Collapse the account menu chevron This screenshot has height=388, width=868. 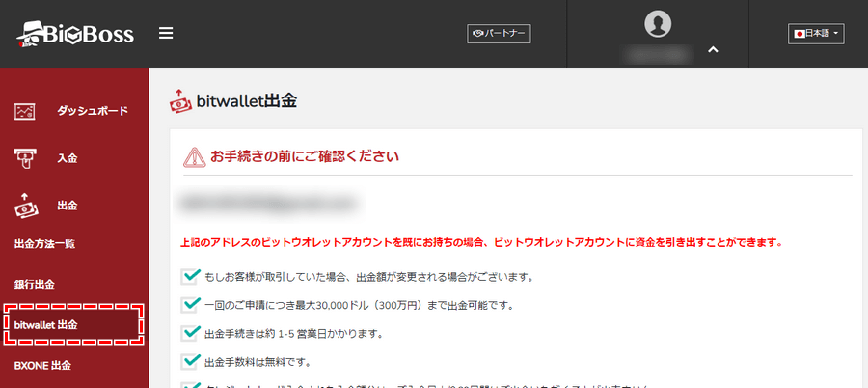point(713,50)
